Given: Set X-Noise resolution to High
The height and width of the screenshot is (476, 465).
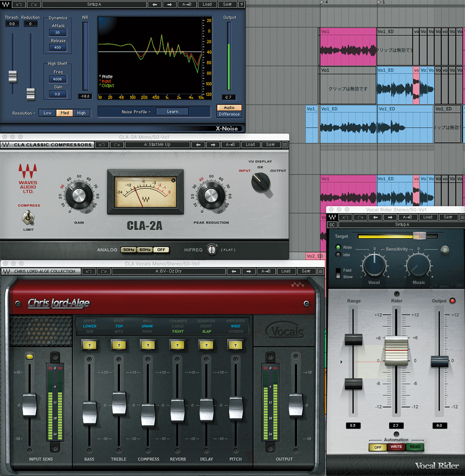Looking at the screenshot, I should [81, 113].
